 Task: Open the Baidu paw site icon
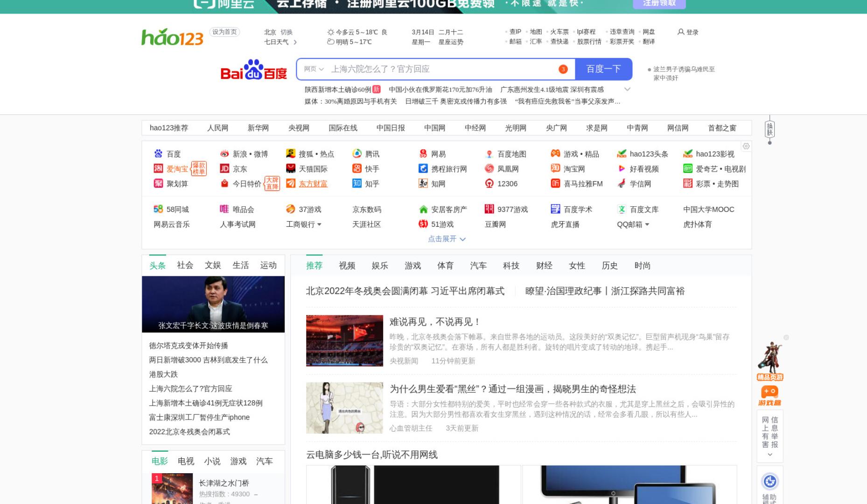pyautogui.click(x=158, y=154)
